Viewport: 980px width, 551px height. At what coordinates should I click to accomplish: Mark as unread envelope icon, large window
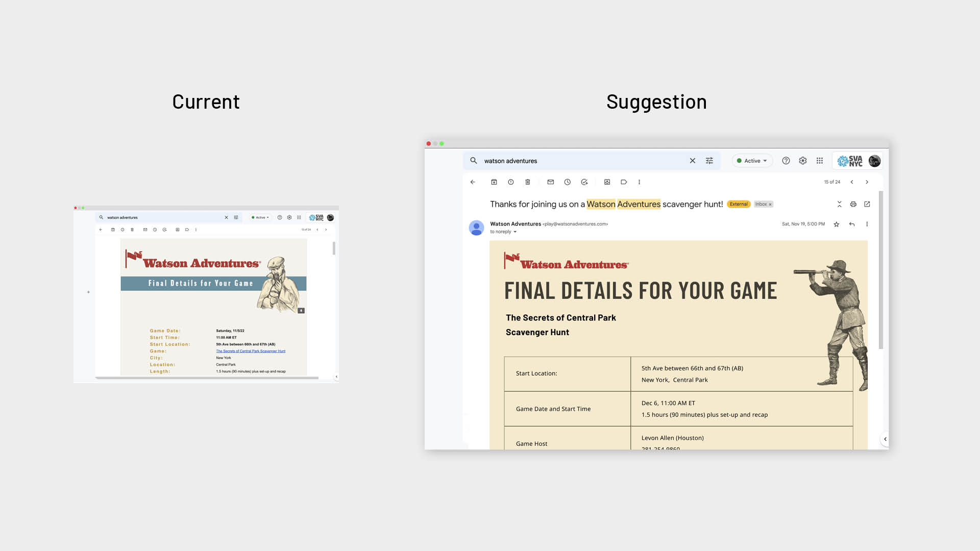[x=550, y=182]
